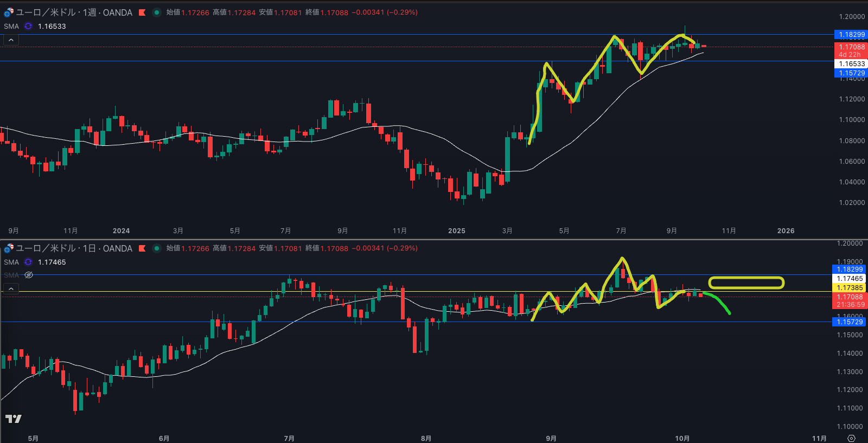
Task: Click the EUR/USD flag symbol icon on the weekly chart
Action: coord(9,12)
